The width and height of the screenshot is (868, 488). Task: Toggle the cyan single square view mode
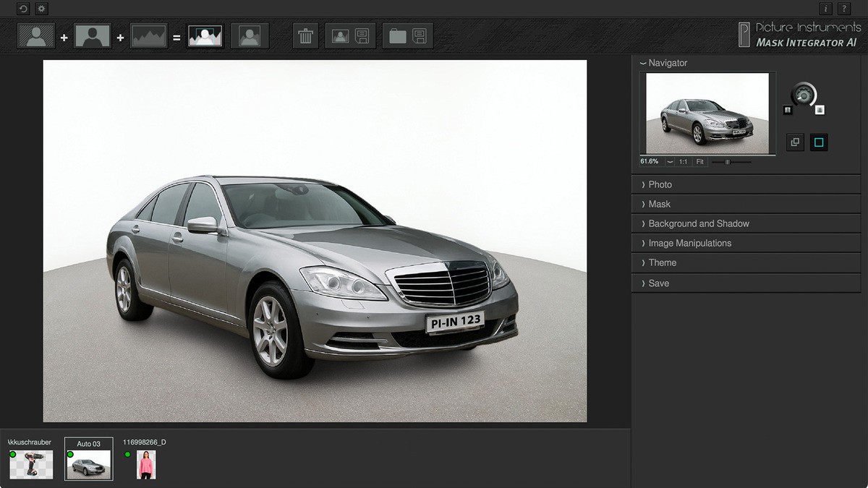[819, 142]
